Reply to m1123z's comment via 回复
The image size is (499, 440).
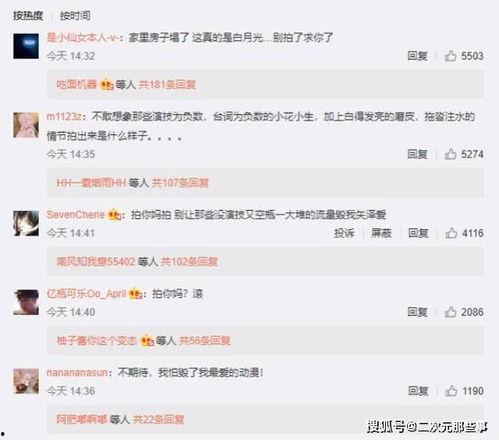[x=417, y=154]
